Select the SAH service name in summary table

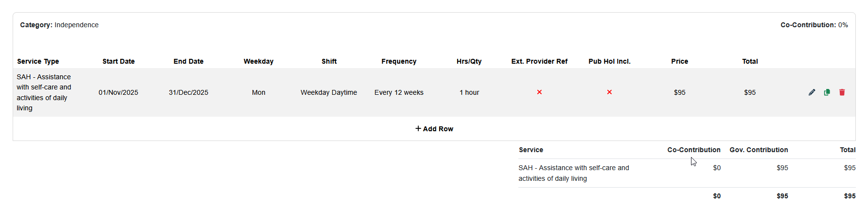point(574,173)
